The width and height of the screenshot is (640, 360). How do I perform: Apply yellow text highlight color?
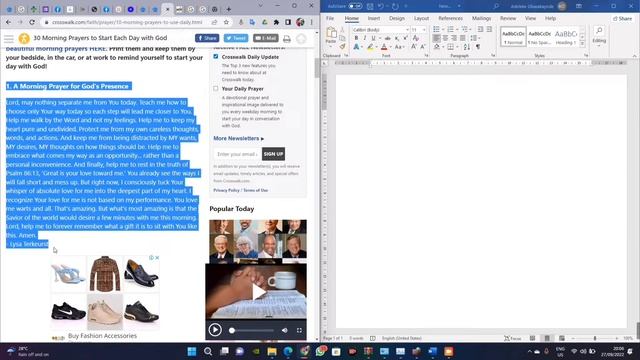[x=370, y=47]
